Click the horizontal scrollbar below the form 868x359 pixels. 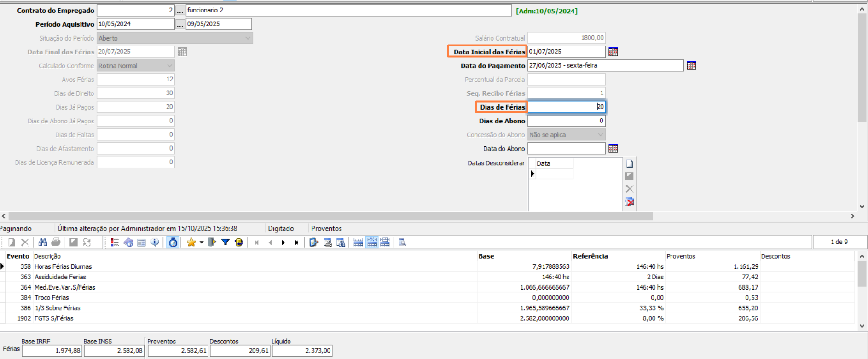point(330,216)
